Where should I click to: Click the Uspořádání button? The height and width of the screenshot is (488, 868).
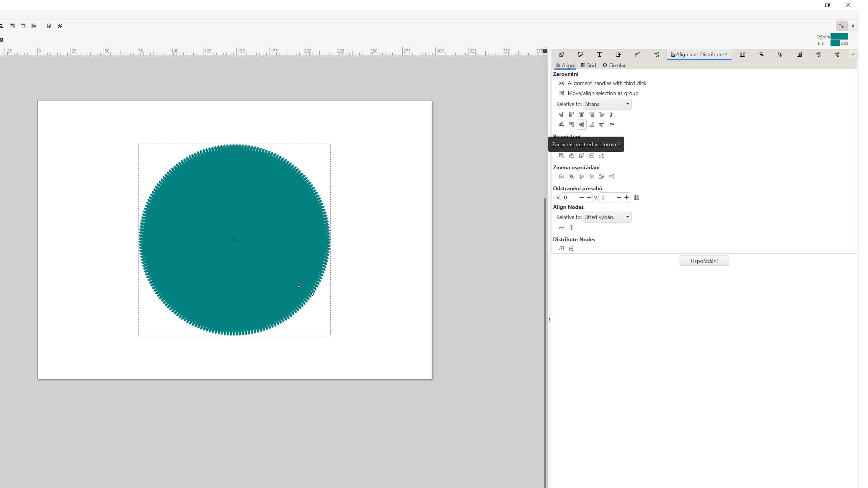[704, 261]
